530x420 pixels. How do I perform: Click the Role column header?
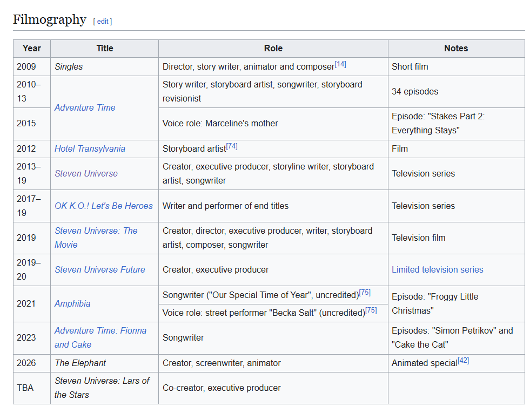coord(273,48)
